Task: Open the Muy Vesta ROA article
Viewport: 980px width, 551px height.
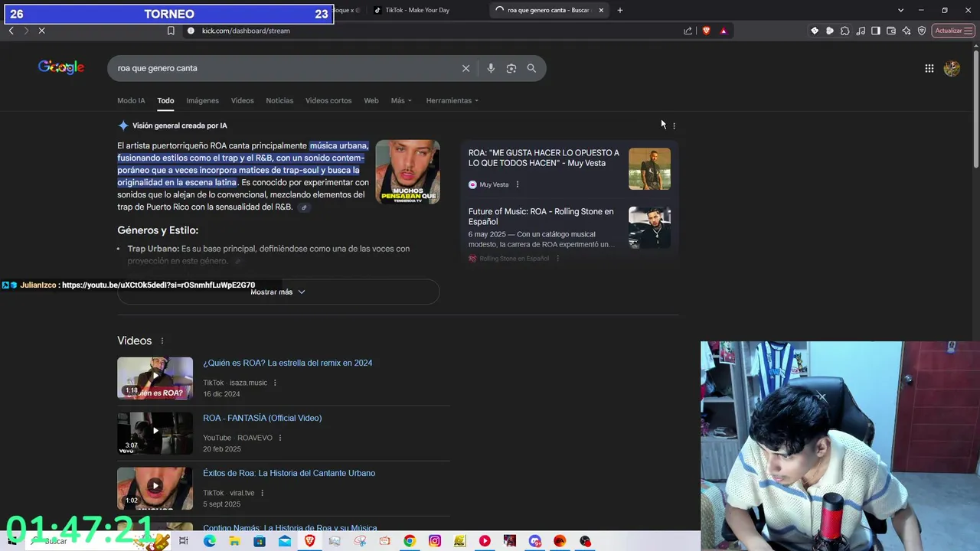Action: pyautogui.click(x=544, y=158)
